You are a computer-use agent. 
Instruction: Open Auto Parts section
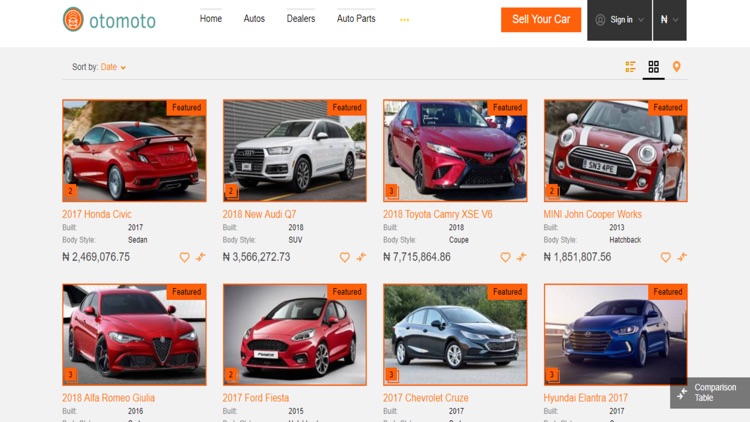coord(356,19)
